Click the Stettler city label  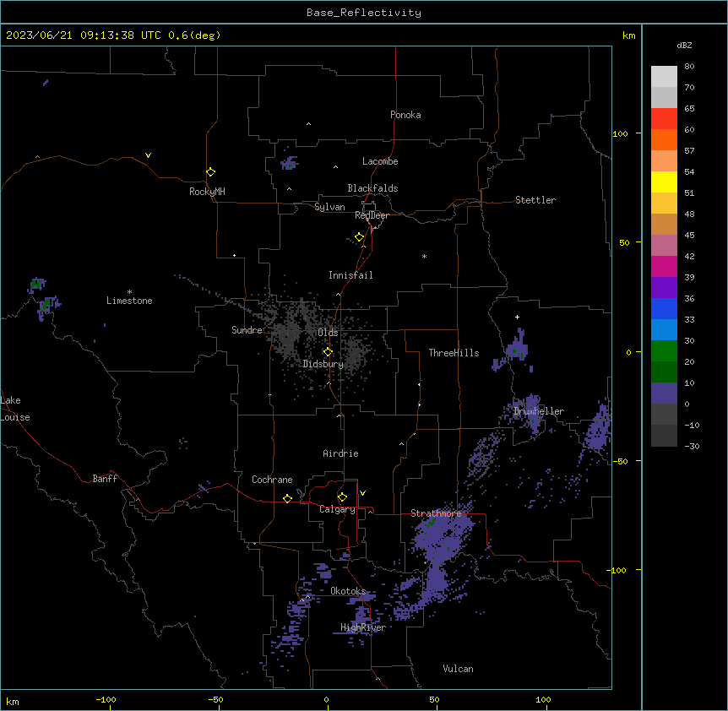point(535,200)
